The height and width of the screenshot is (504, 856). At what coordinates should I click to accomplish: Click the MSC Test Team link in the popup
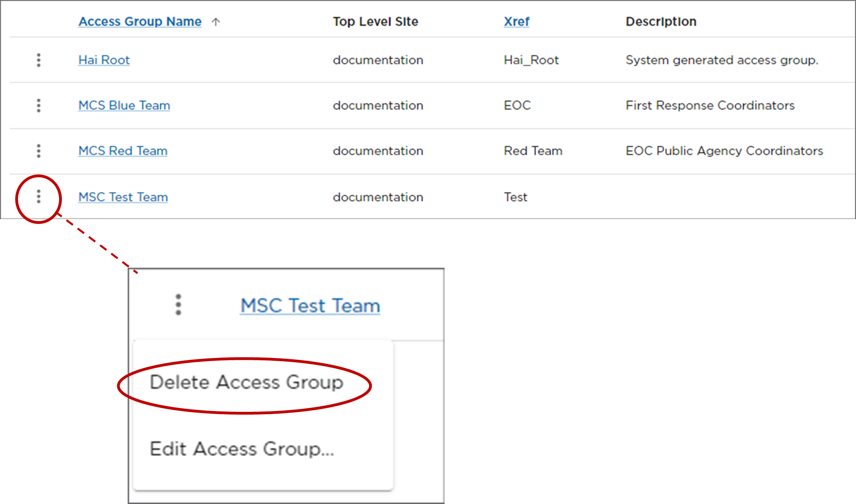coord(310,305)
